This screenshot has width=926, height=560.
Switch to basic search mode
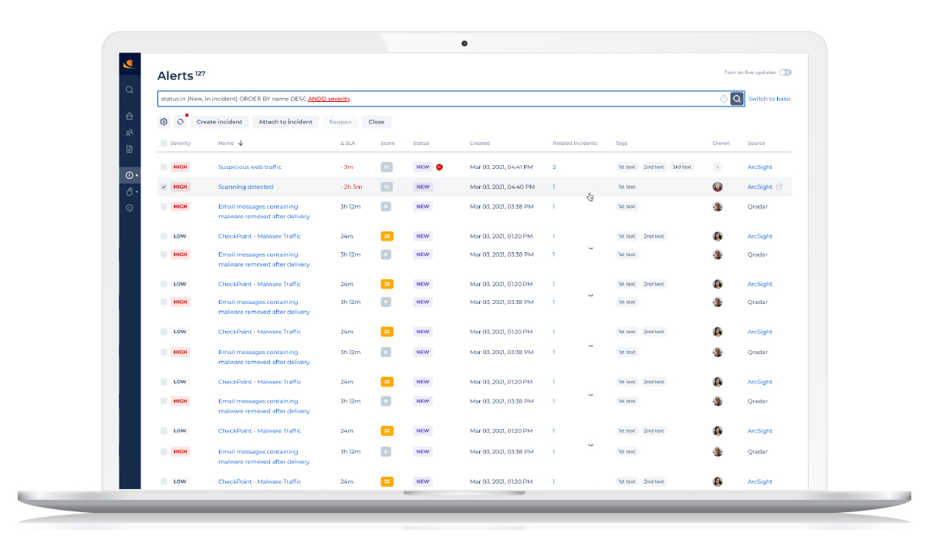[x=769, y=99]
